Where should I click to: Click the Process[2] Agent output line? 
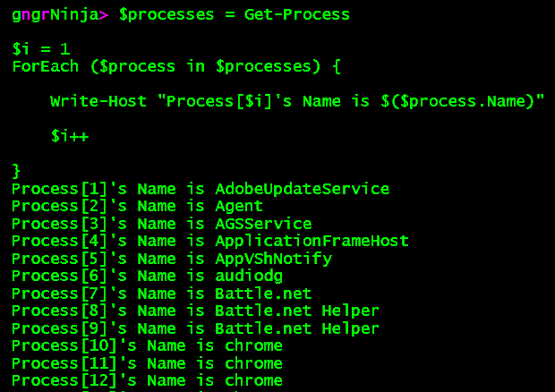137,206
